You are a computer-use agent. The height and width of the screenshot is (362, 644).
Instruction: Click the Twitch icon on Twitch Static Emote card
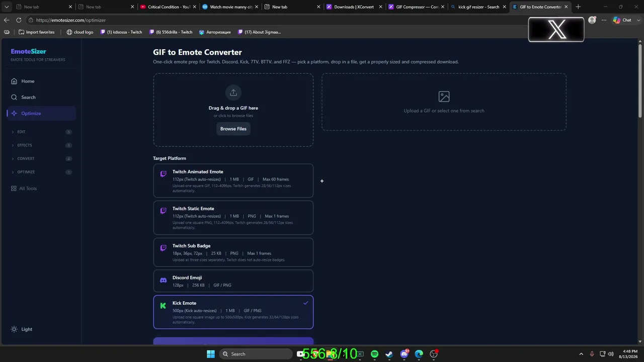pyautogui.click(x=163, y=211)
